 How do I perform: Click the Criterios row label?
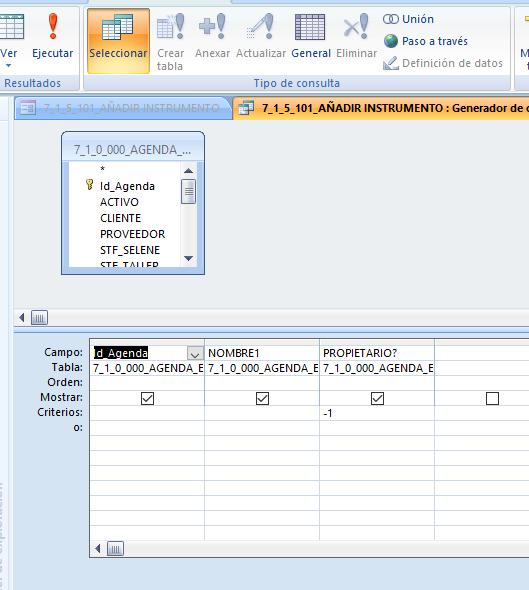60,412
